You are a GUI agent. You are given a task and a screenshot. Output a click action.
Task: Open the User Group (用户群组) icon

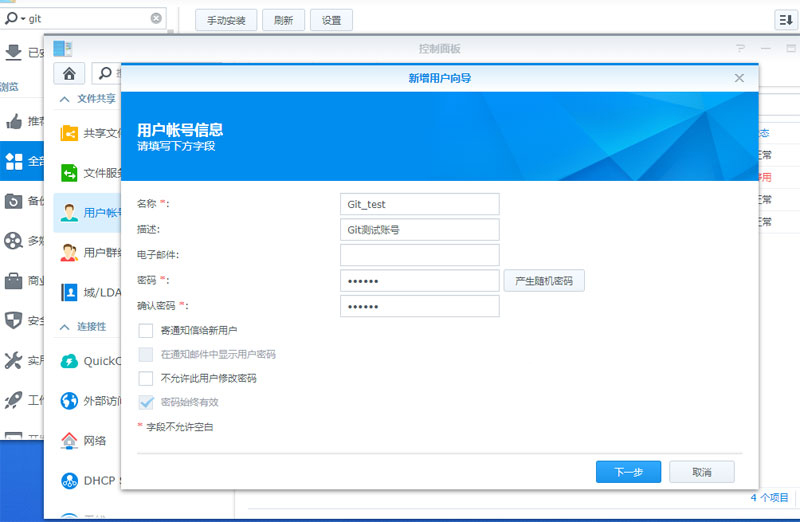[x=69, y=252]
